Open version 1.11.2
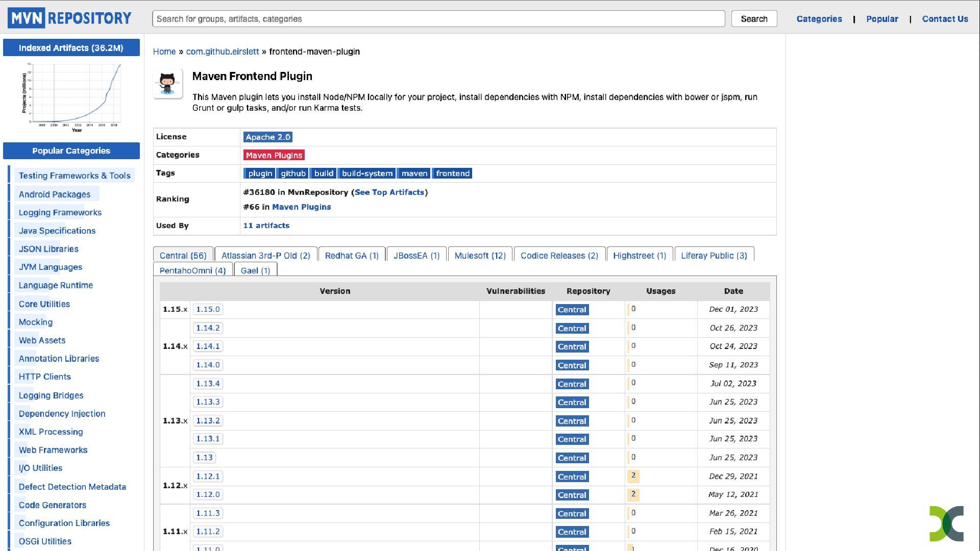The height and width of the screenshot is (551, 980). point(208,532)
